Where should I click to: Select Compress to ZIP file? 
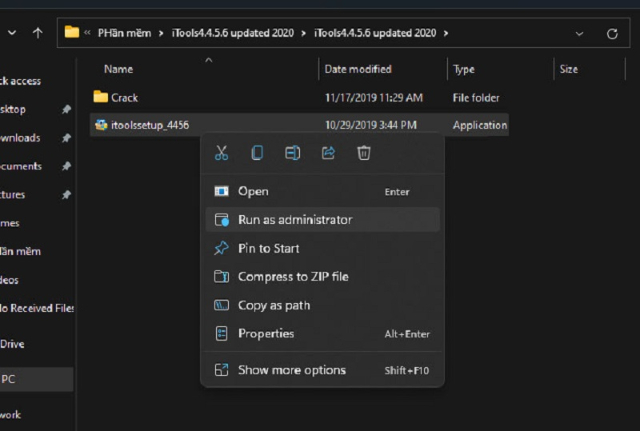click(322, 277)
